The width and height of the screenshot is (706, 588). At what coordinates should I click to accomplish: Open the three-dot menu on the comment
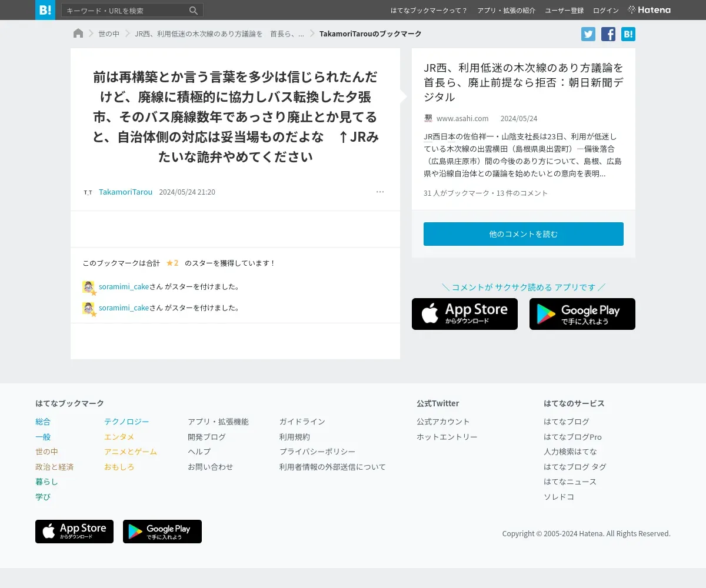click(x=380, y=192)
